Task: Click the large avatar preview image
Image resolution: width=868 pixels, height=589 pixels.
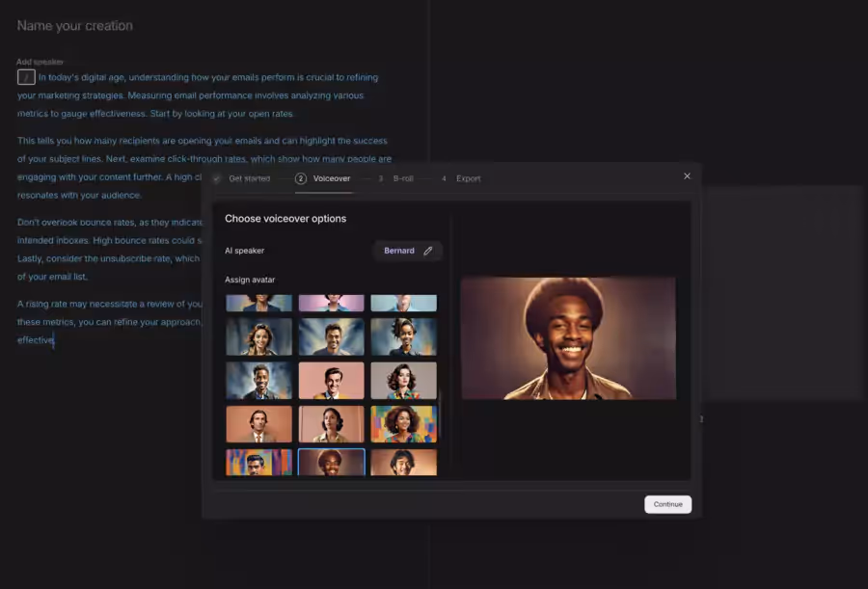Action: point(568,338)
